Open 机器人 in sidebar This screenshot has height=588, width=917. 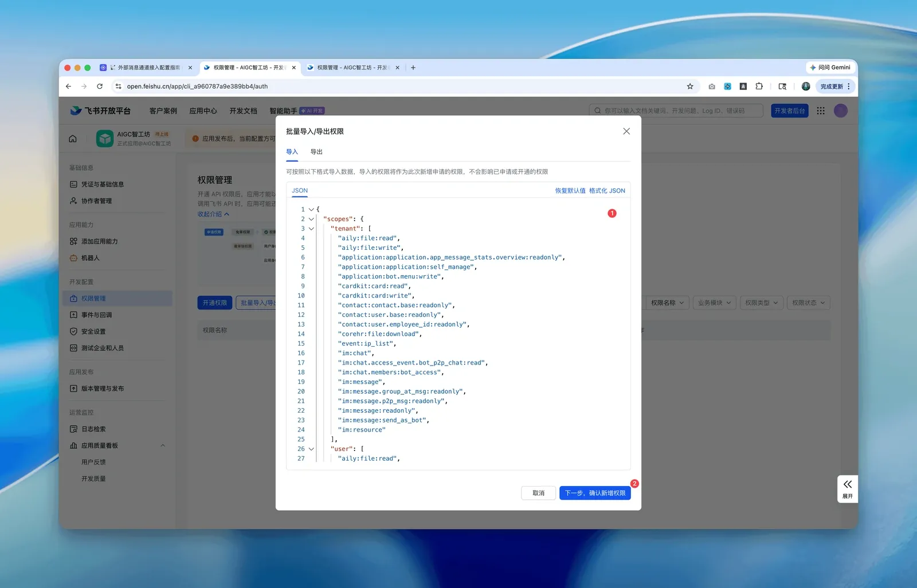(90, 258)
